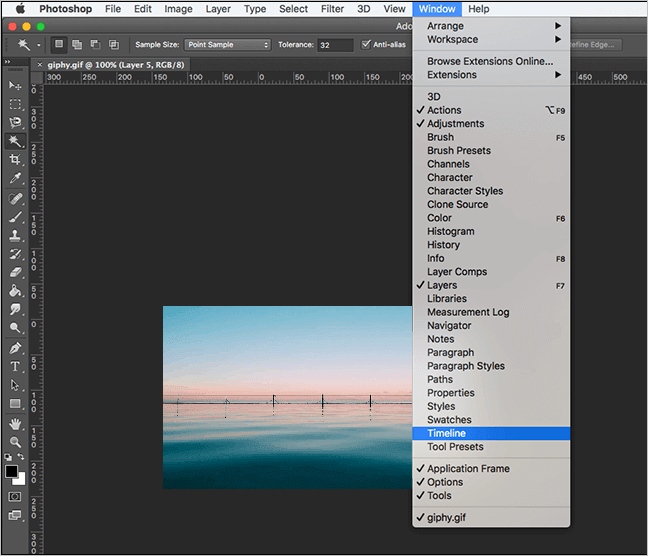The width and height of the screenshot is (648, 556).
Task: Pick the Eyedropper tool
Action: (x=15, y=179)
